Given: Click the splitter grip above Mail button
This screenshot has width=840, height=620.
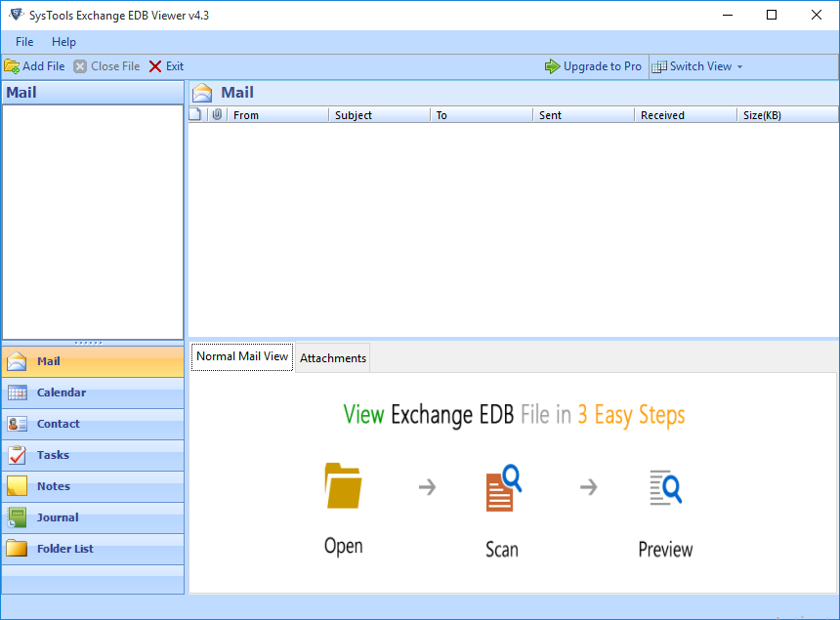Looking at the screenshot, I should (x=88, y=342).
